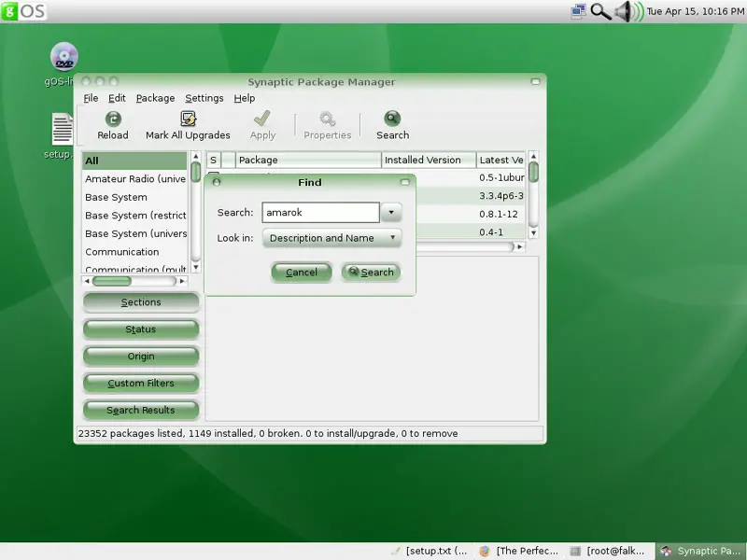Click Synaptic window's right title bar button
This screenshot has height=560, width=747.
tap(535, 82)
